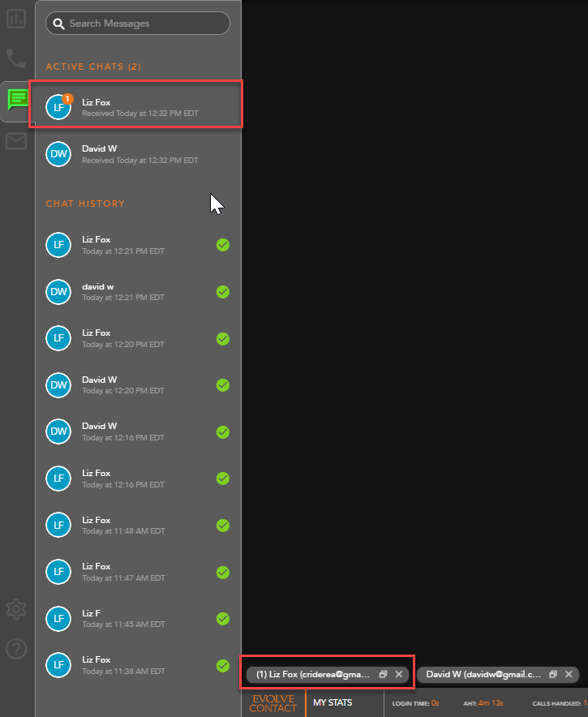Close the David W chat tab
This screenshot has width=588, height=717.
tap(569, 674)
